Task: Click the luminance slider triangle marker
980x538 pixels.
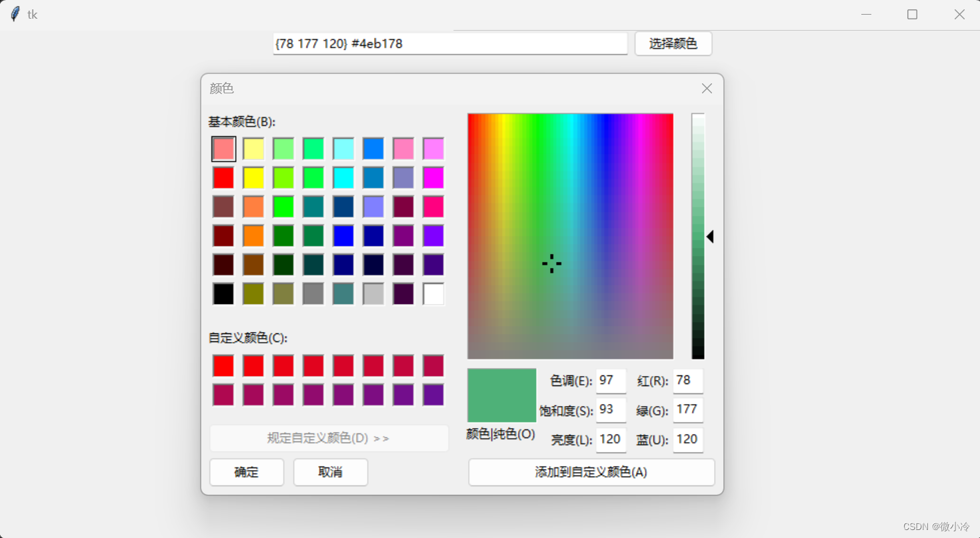Action: pyautogui.click(x=710, y=237)
